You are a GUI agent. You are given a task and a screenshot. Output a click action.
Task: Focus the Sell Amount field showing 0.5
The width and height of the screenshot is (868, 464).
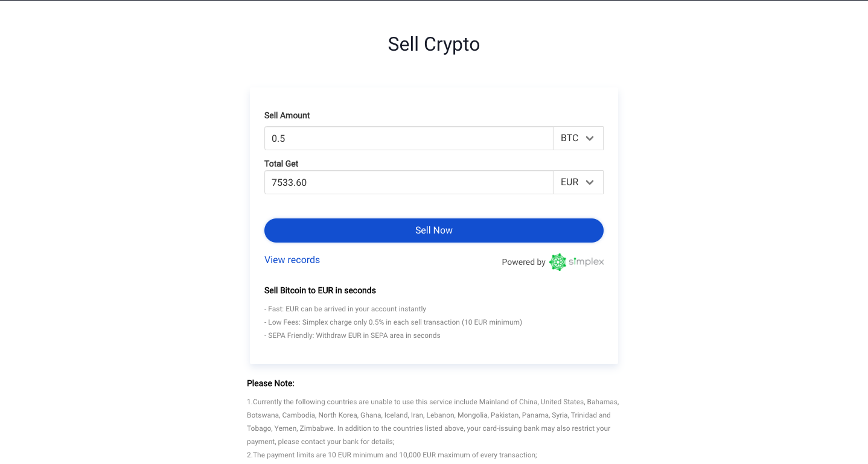[409, 138]
